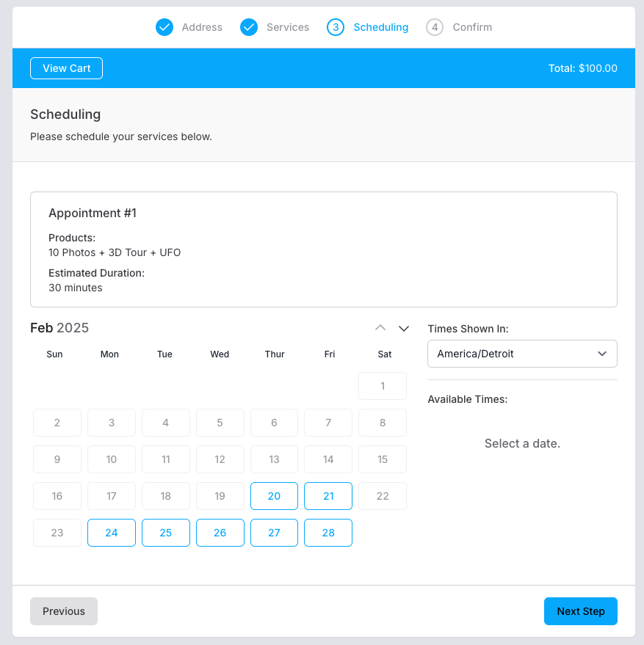Screen dimensions: 644x645
Task: Pick February 21 as appointment date
Action: point(328,496)
